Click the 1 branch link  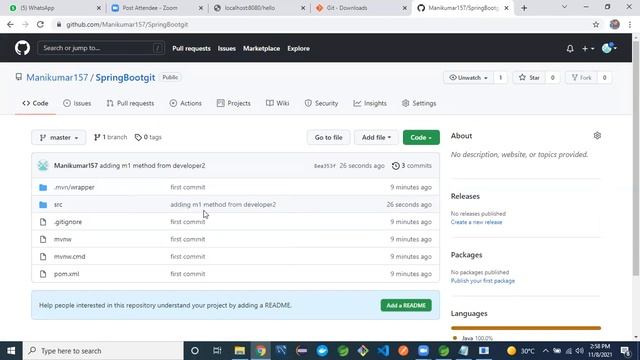(110, 137)
